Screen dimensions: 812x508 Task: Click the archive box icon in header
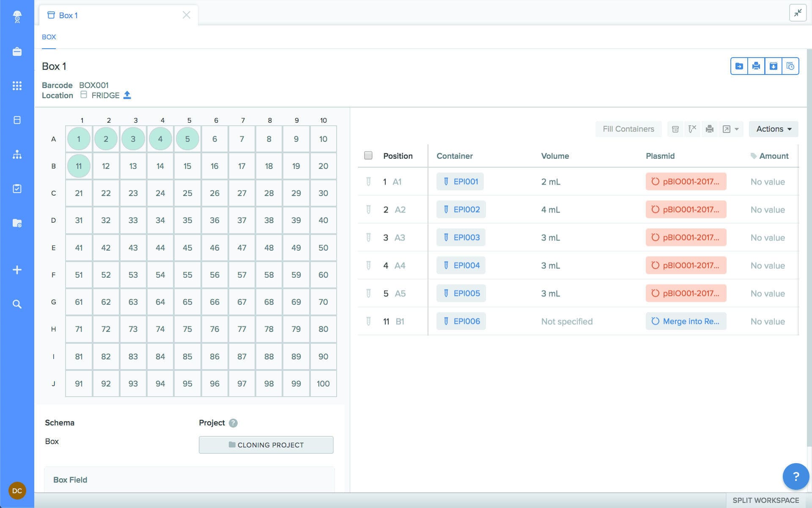773,66
